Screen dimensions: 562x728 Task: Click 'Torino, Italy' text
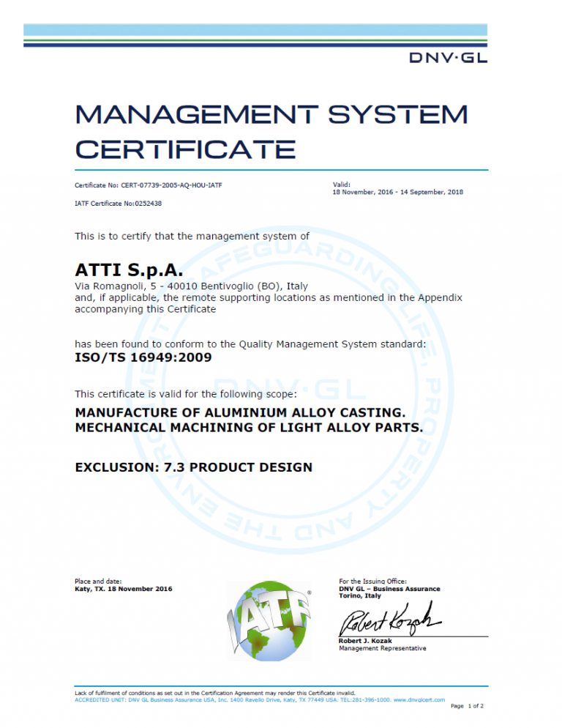tap(359, 595)
